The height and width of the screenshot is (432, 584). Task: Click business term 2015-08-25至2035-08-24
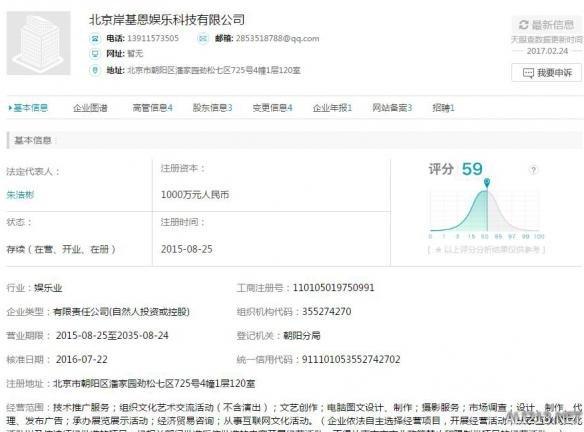pos(112,336)
